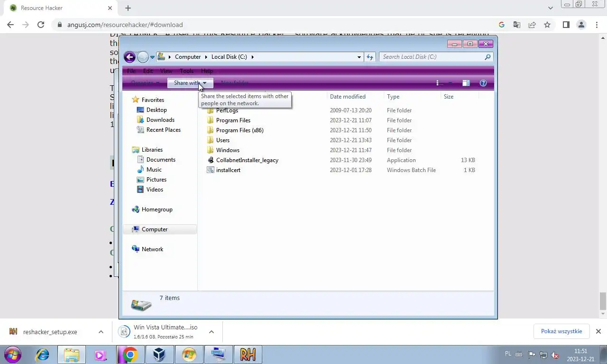
Task: Open new Chrome tab with plus button
Action: (x=128, y=8)
